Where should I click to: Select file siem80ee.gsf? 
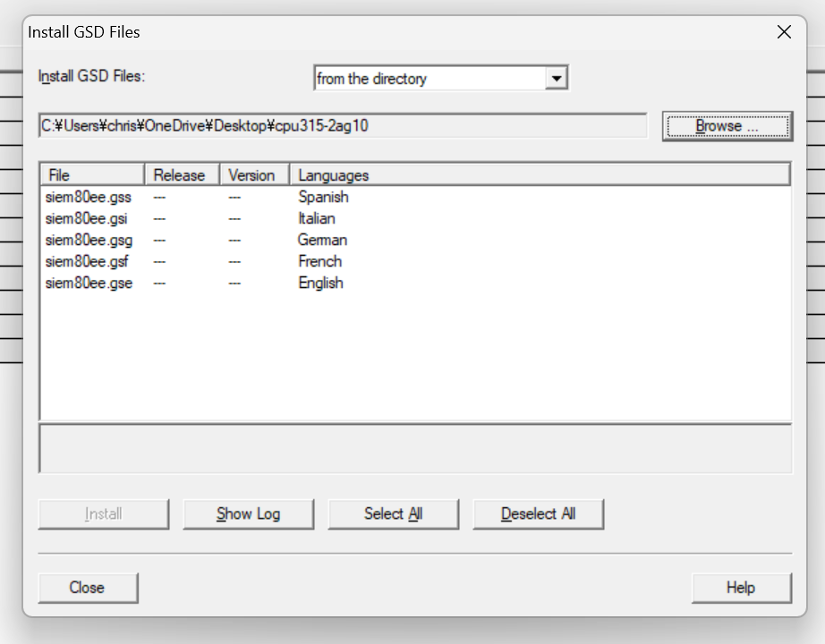point(87,261)
